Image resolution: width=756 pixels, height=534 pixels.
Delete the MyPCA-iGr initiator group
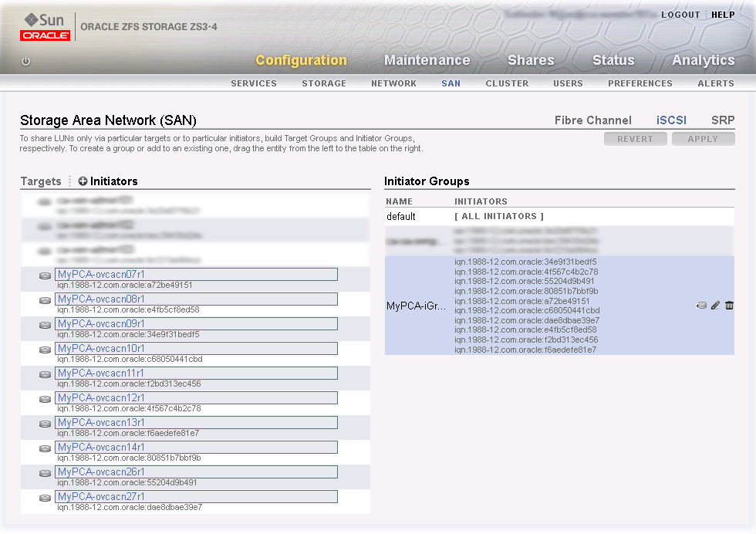tap(728, 305)
